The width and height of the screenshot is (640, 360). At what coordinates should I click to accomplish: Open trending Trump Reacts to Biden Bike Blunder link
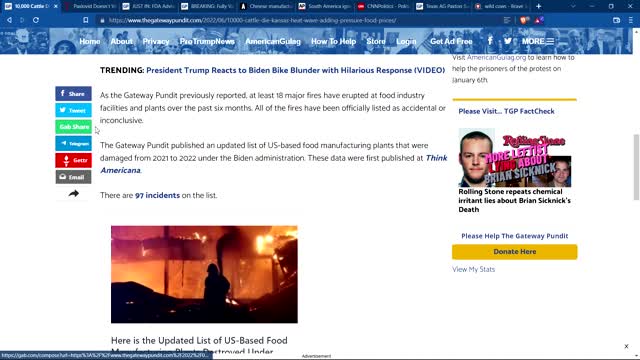tap(296, 70)
